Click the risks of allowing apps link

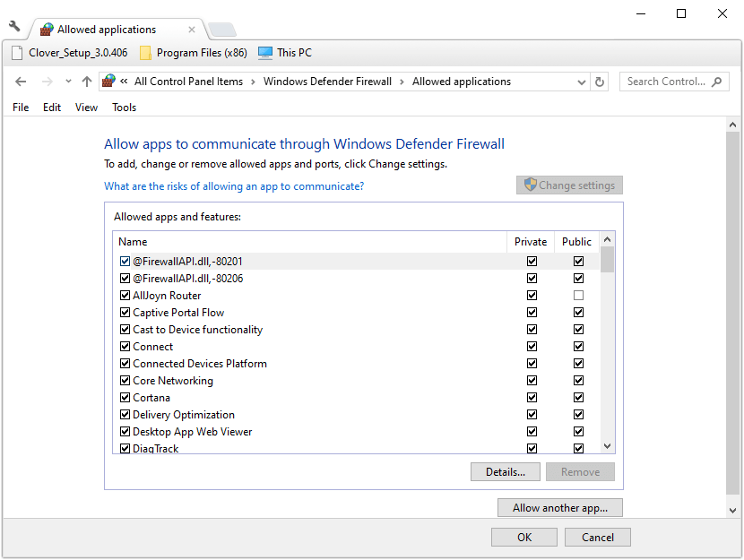click(233, 185)
